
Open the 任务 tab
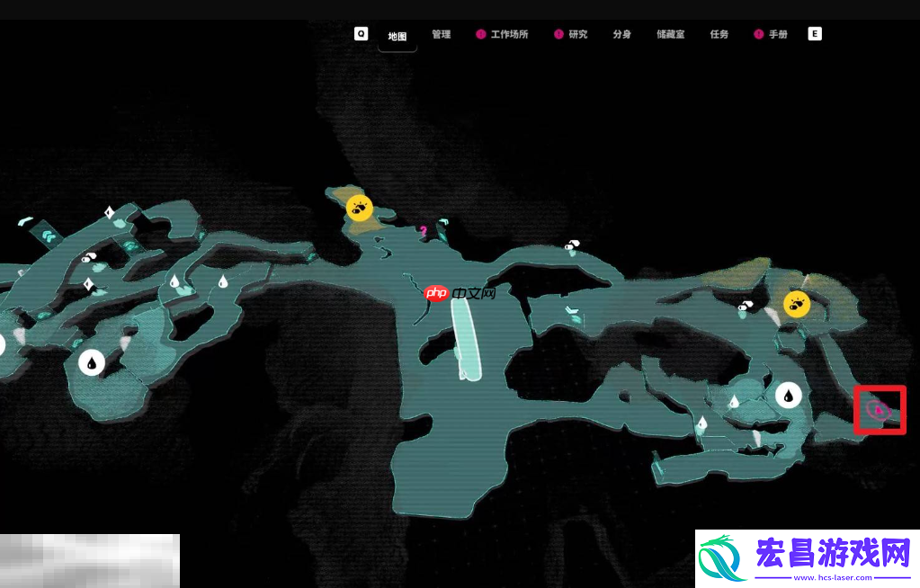click(719, 35)
